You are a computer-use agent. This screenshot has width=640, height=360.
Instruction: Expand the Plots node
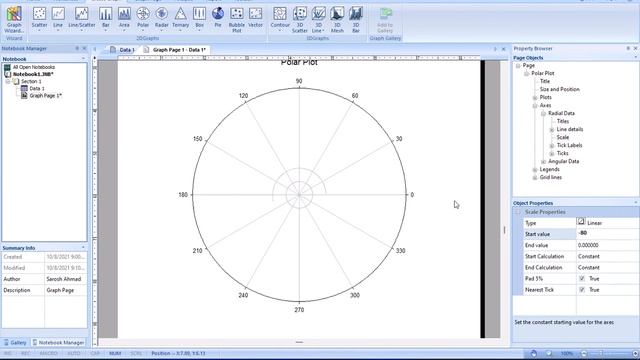[535, 98]
